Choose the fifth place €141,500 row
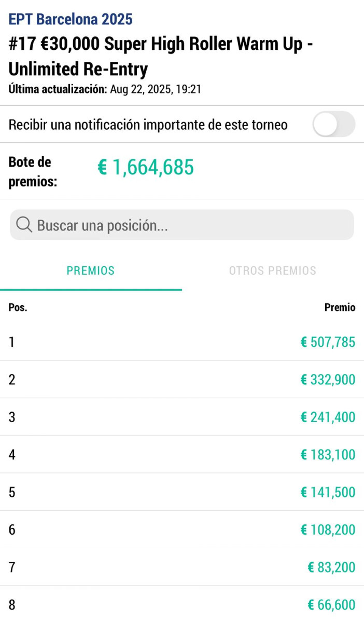364x623 pixels. [182, 492]
